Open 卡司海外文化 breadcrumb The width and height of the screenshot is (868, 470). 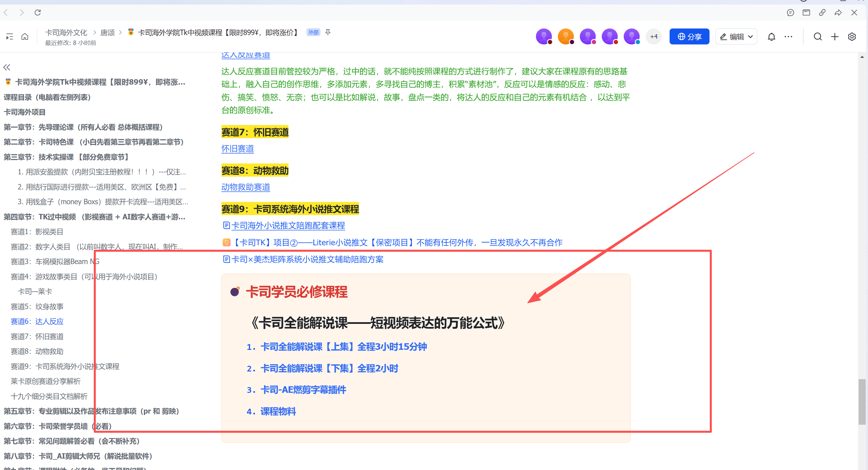(x=66, y=32)
